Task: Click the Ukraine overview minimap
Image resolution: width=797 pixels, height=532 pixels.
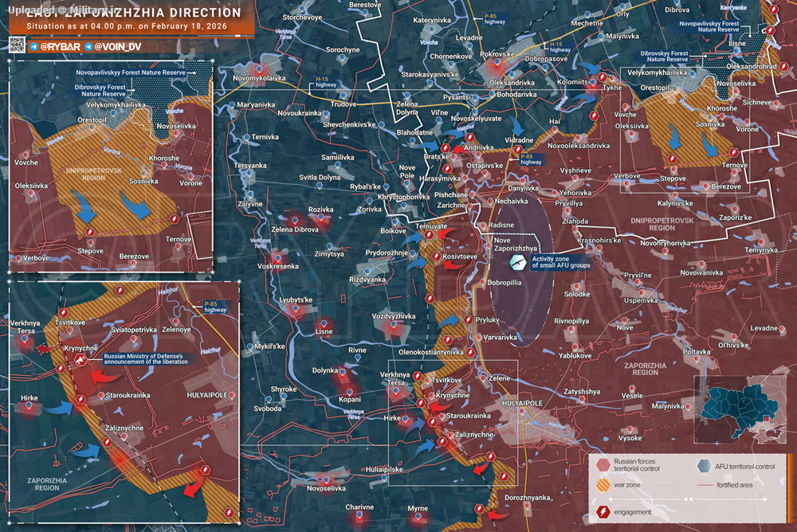Action: (740, 409)
